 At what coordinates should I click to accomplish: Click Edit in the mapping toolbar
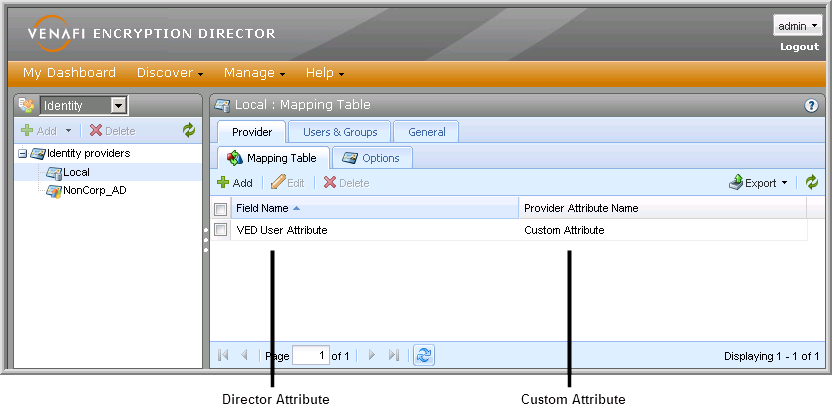tap(288, 183)
